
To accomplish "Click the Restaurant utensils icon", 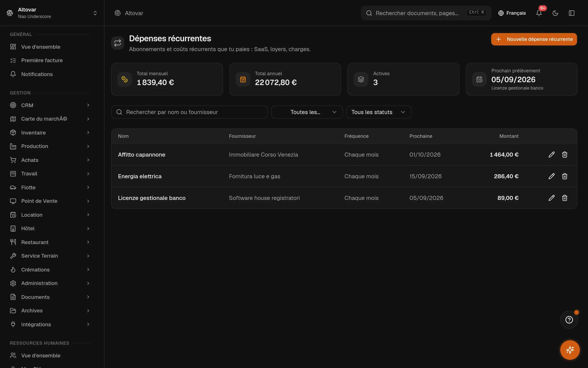I will pos(13,242).
